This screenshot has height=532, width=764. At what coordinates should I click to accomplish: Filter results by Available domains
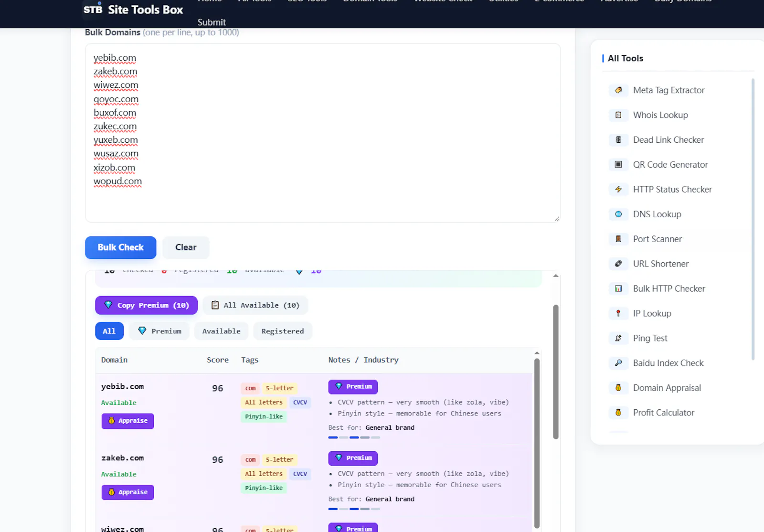click(x=221, y=331)
